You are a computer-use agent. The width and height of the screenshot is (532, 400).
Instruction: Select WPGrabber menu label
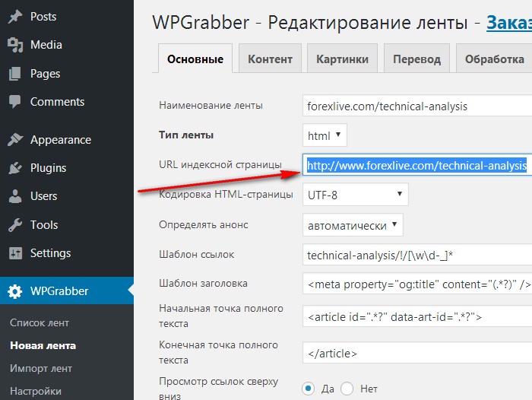(x=59, y=291)
